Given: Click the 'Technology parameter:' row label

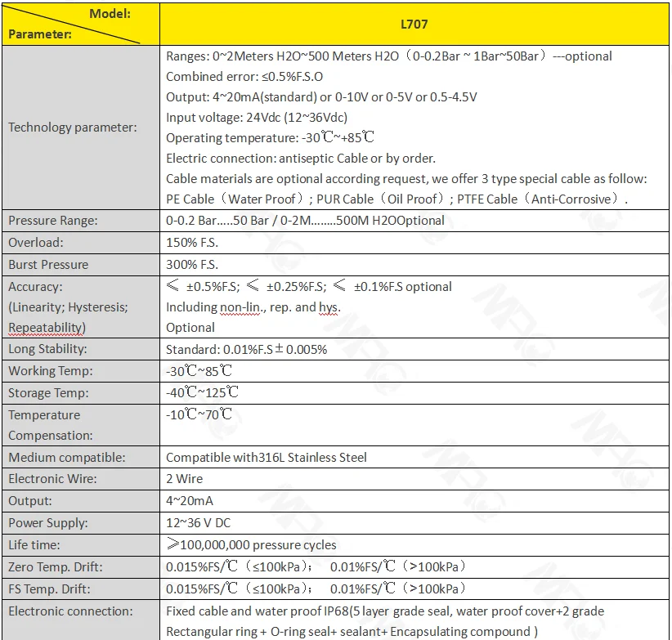Looking at the screenshot, I should [73, 128].
